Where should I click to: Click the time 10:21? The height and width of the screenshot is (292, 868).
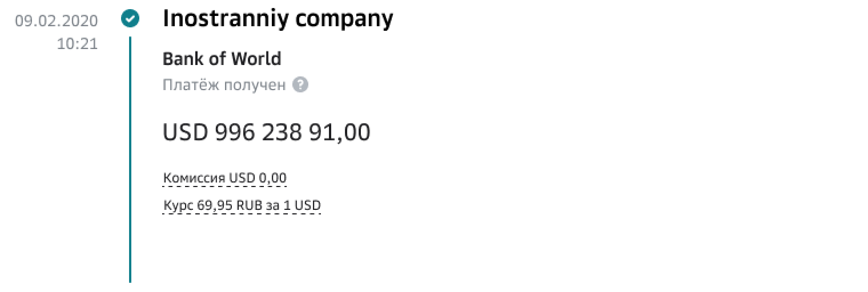[x=77, y=44]
